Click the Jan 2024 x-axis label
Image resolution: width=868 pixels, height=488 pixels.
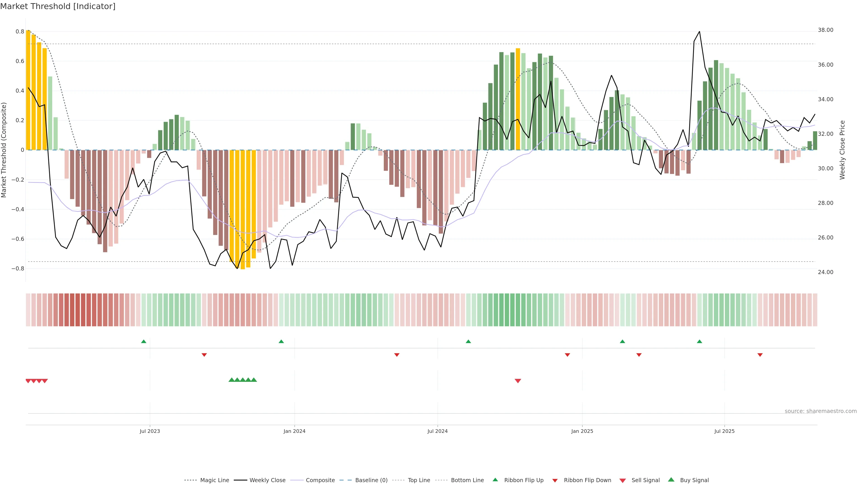coord(294,431)
